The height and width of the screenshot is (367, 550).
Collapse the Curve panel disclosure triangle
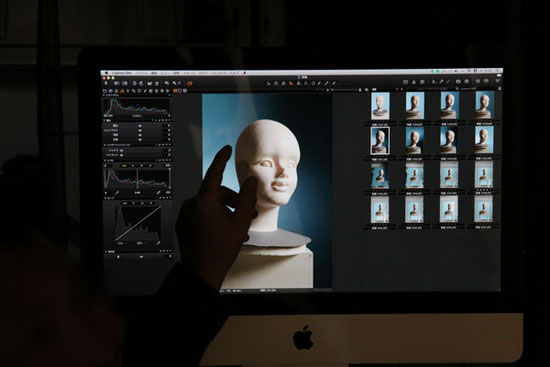coord(105,198)
